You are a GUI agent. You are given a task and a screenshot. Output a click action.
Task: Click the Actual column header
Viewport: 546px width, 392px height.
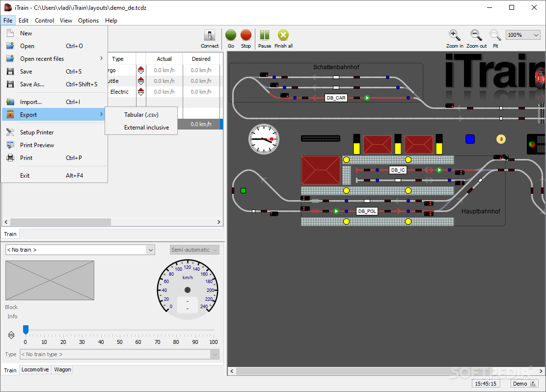(x=164, y=59)
